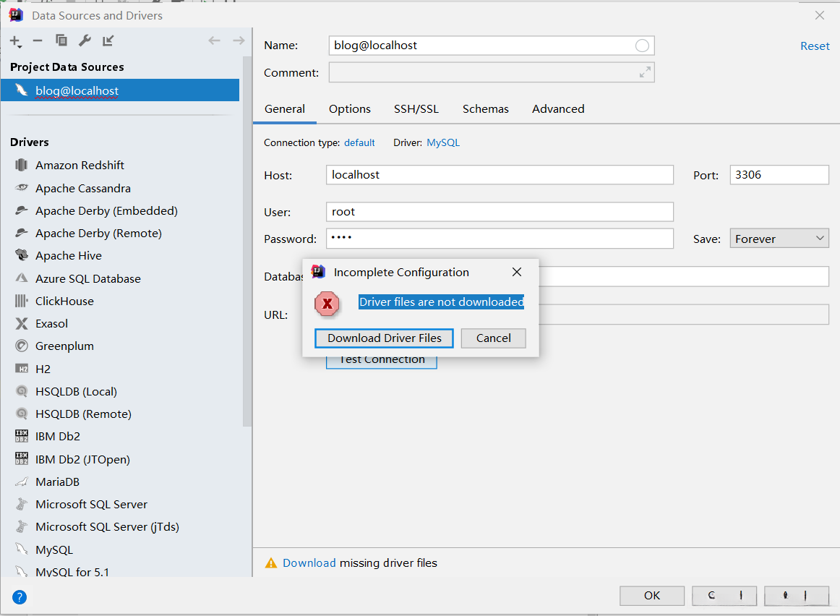Click the help question mark icon
The image size is (840, 616).
click(20, 596)
